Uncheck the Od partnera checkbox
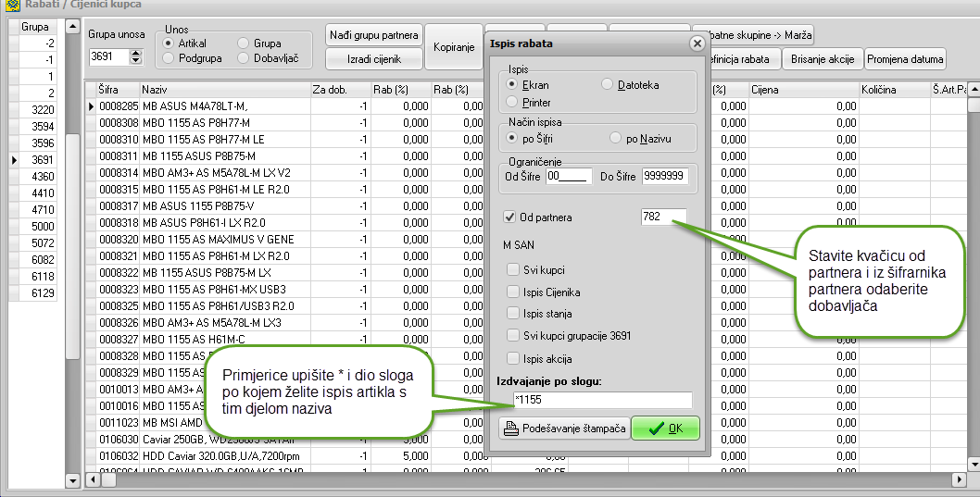Screen dimensions: 980x497 coord(509,217)
